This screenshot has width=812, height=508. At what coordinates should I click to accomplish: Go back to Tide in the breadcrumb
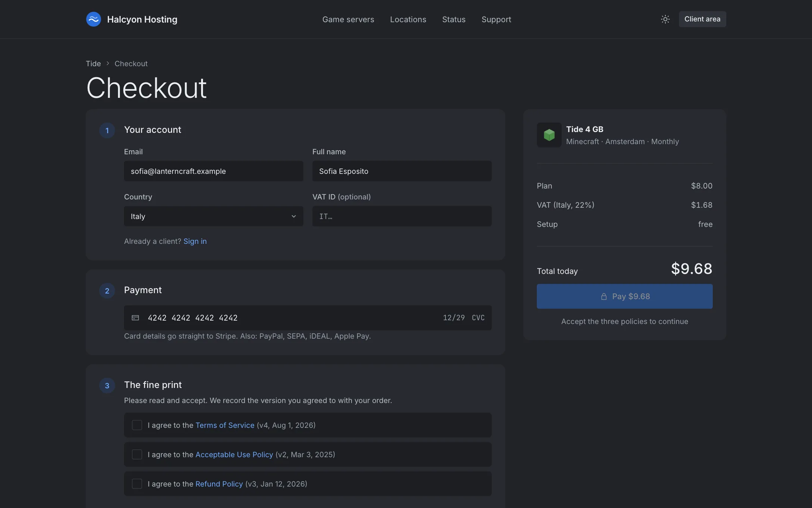[93, 64]
